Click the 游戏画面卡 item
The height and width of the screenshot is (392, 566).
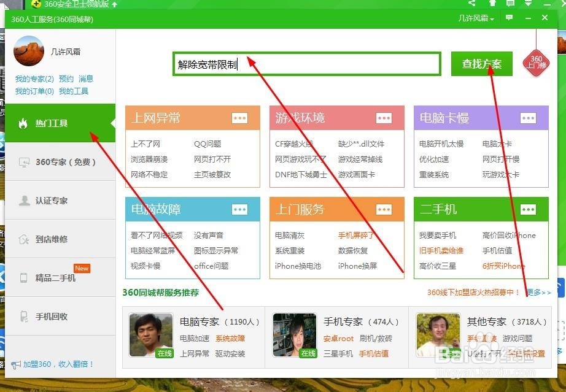coord(357,175)
